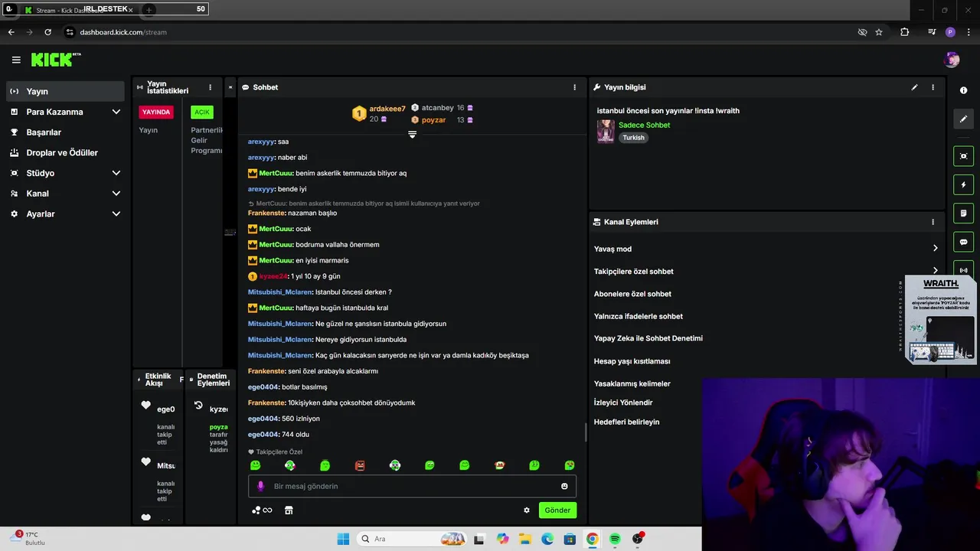Click the info icon in right sidebar
The width and height of the screenshot is (980, 551).
pos(963,90)
